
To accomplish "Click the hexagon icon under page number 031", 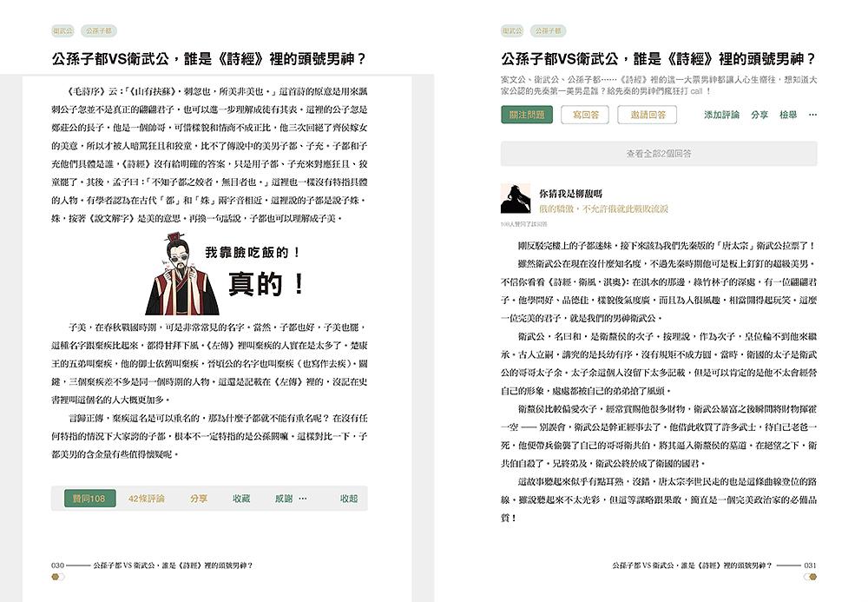I will (811, 577).
